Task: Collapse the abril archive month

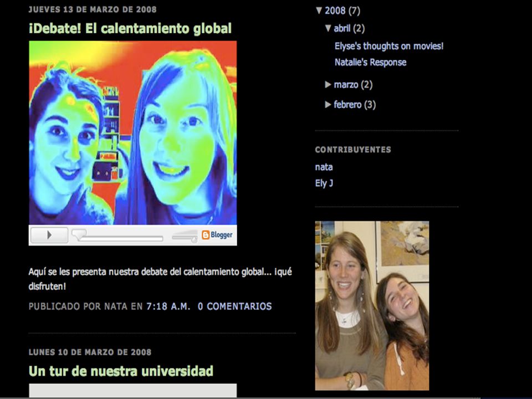Action: pos(328,28)
